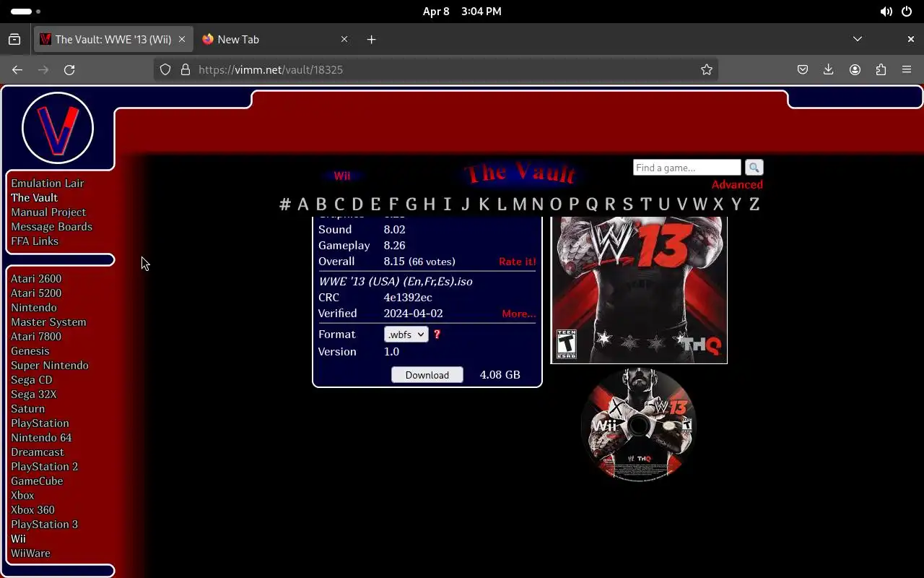Click the Activities button in top bar
Screen dimensions: 924x578
click(26, 12)
